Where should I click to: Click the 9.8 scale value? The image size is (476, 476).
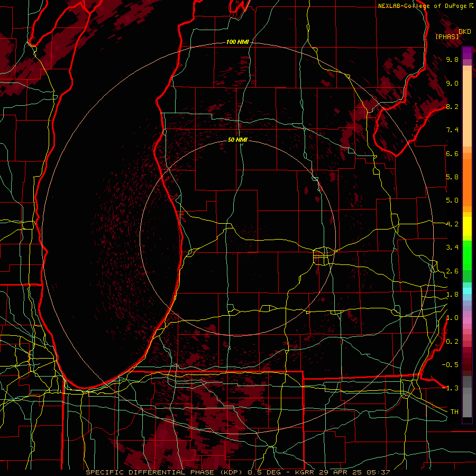(x=452, y=60)
